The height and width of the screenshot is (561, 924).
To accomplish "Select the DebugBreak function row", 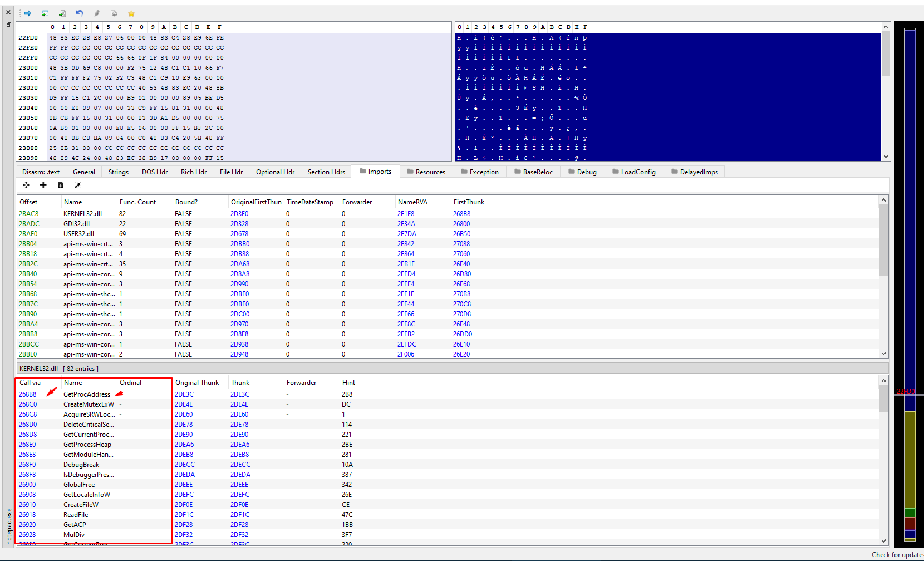I will (448, 465).
